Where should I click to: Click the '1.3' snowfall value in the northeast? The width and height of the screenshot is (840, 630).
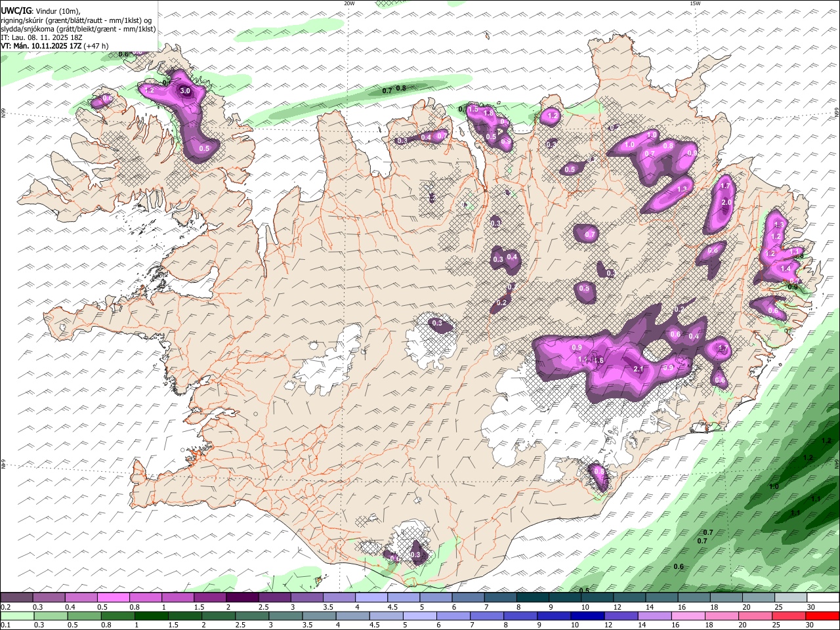682,189
